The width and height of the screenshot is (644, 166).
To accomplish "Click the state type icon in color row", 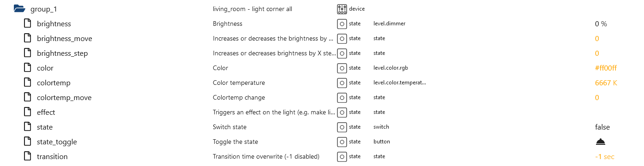I will click(342, 68).
